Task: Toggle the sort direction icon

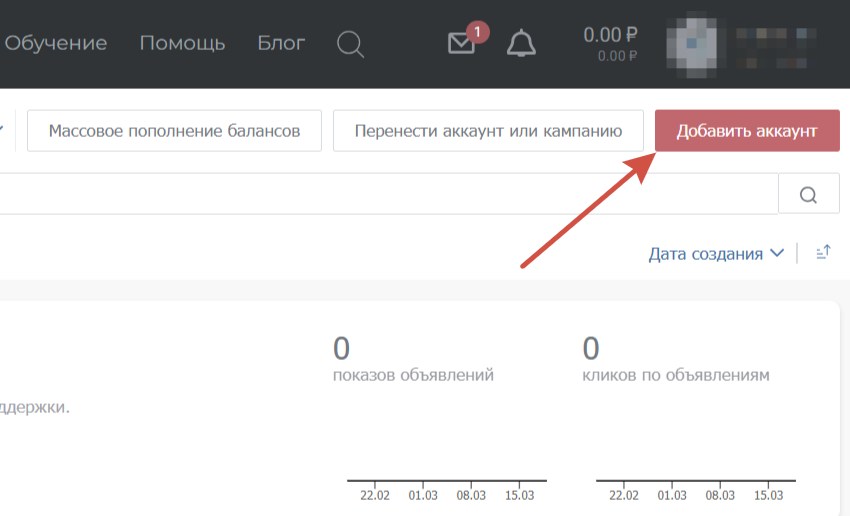Action: 823,253
